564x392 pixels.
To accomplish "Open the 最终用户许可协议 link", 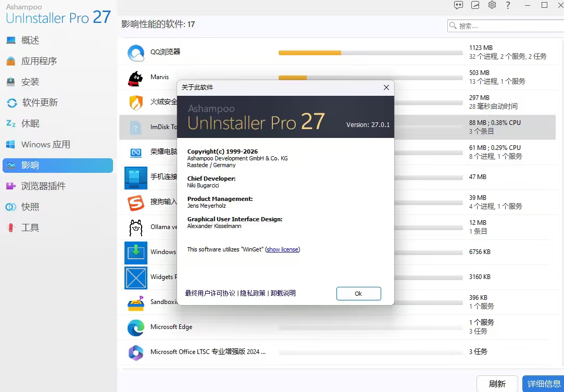I will 210,293.
